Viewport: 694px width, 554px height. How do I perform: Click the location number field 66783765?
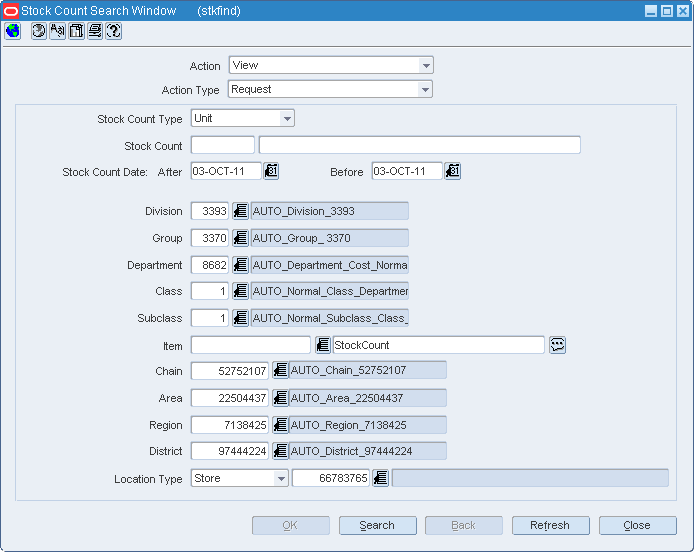tap(331, 478)
